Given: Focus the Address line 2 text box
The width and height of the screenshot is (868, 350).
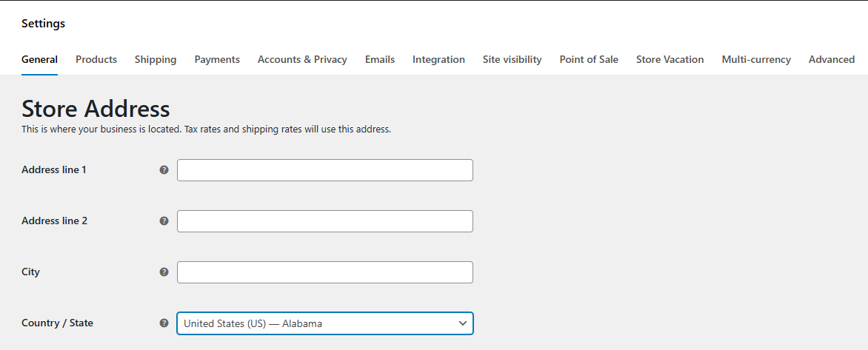Looking at the screenshot, I should point(324,221).
